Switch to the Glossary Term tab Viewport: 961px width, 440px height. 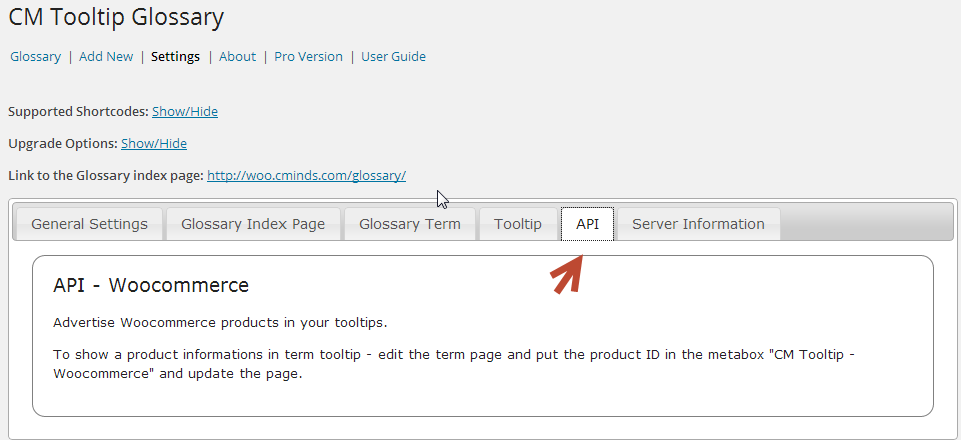click(410, 224)
